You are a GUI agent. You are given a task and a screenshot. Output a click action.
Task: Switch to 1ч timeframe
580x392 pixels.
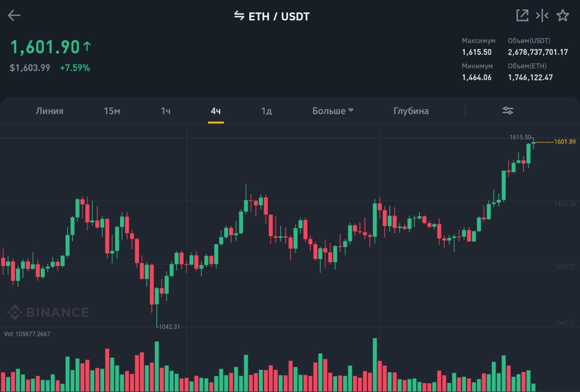point(165,111)
